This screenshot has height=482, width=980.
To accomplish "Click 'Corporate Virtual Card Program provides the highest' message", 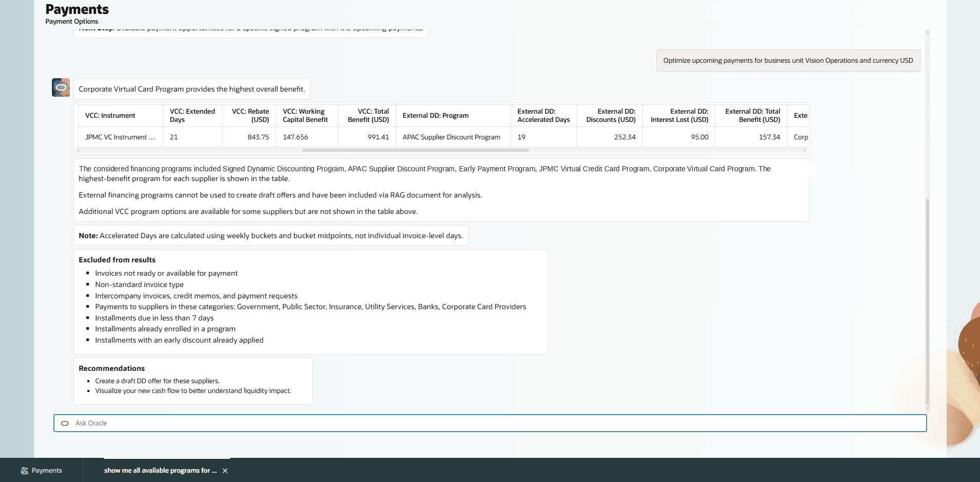I will (x=192, y=89).
